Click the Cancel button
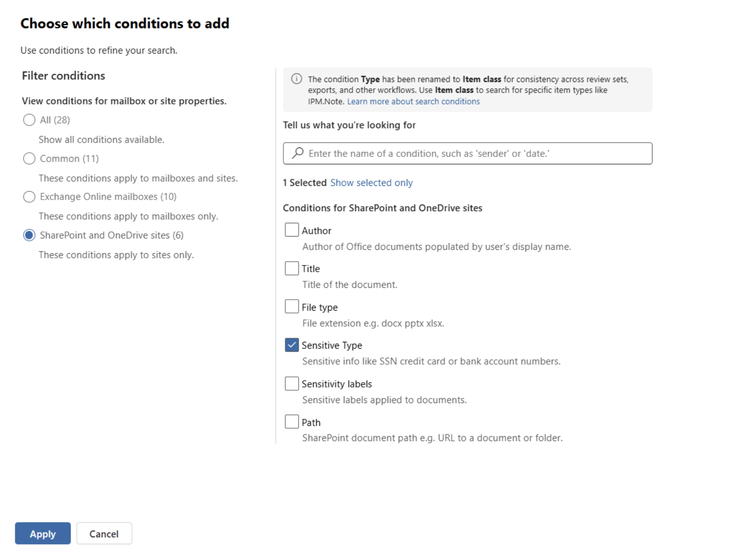Image resolution: width=756 pixels, height=551 pixels. tap(104, 534)
